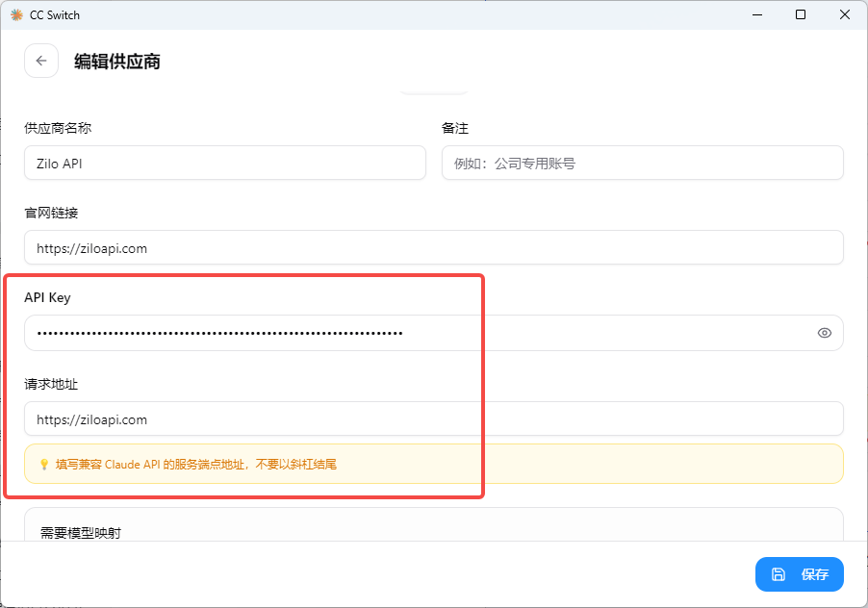Click the lightbulb tip icon

click(44, 464)
